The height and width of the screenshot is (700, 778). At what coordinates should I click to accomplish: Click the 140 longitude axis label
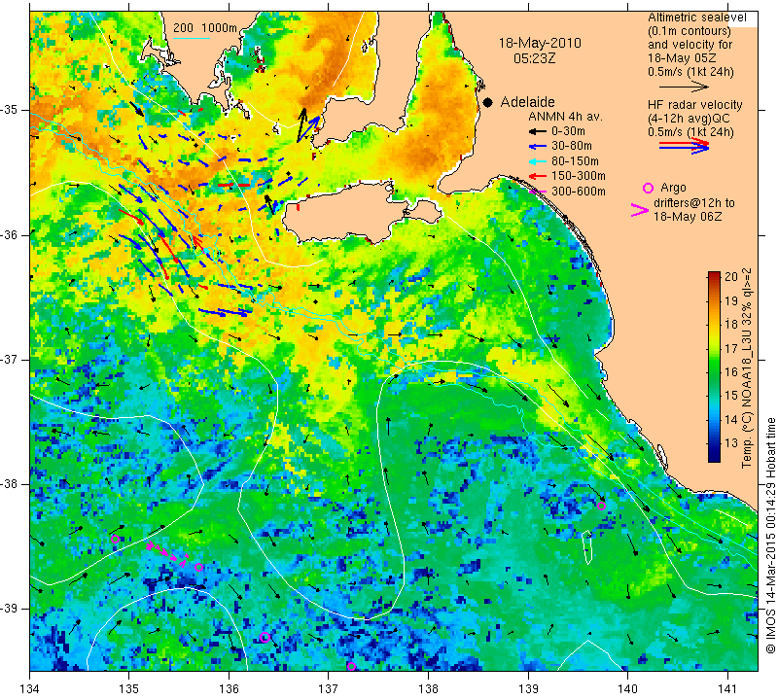click(627, 689)
